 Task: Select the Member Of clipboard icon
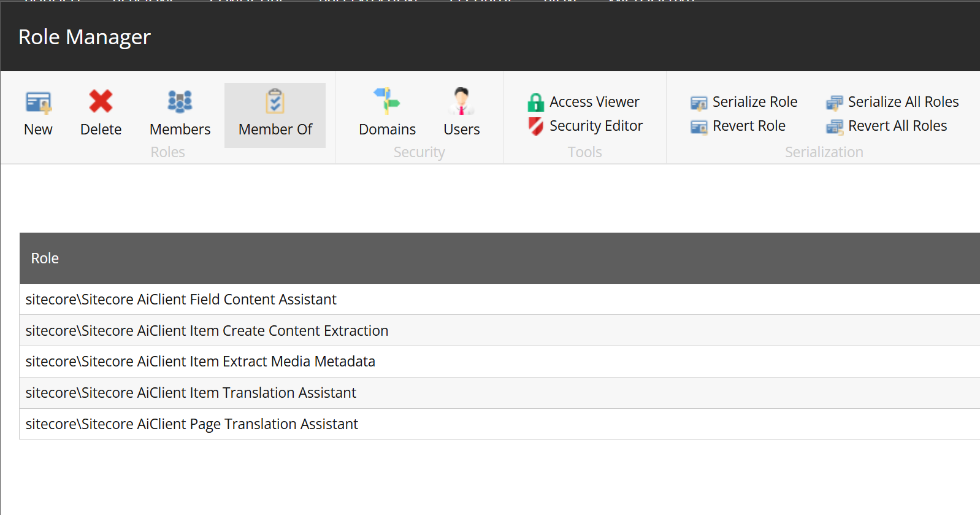pos(275,102)
